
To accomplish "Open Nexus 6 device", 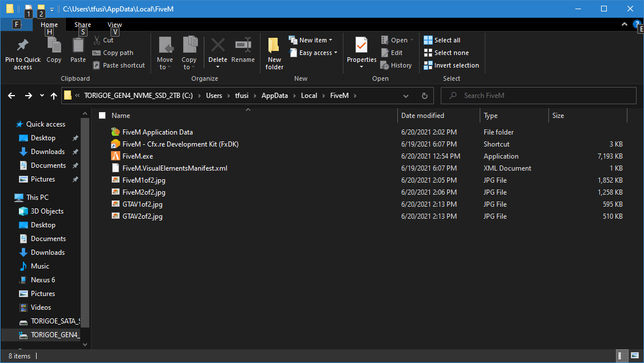I will click(43, 280).
